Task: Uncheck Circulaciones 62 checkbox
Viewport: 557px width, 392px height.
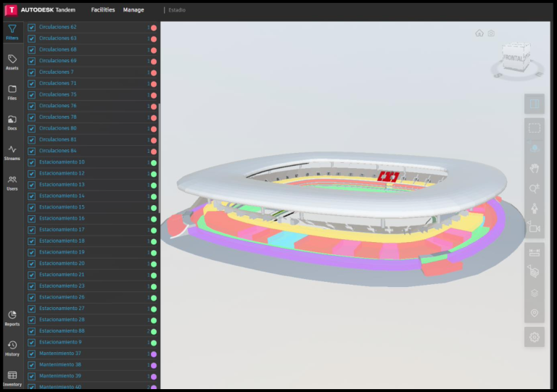Action: 32,28
